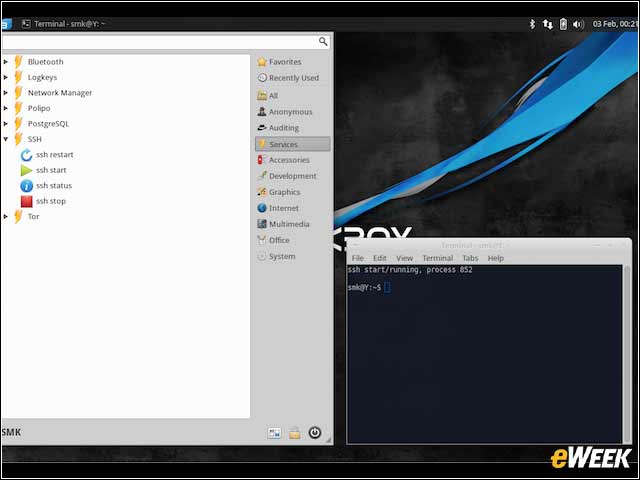Expand the Network Manager entry
The width and height of the screenshot is (640, 480).
(x=5, y=93)
